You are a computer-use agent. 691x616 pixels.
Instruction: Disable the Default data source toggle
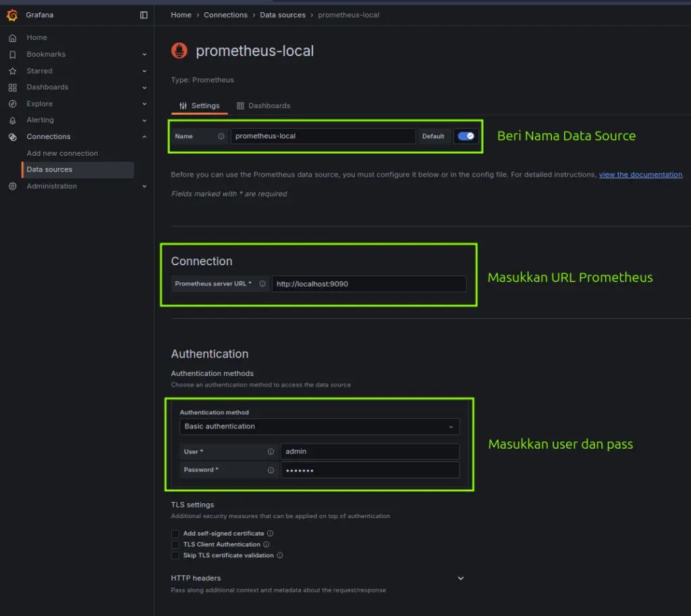(466, 136)
